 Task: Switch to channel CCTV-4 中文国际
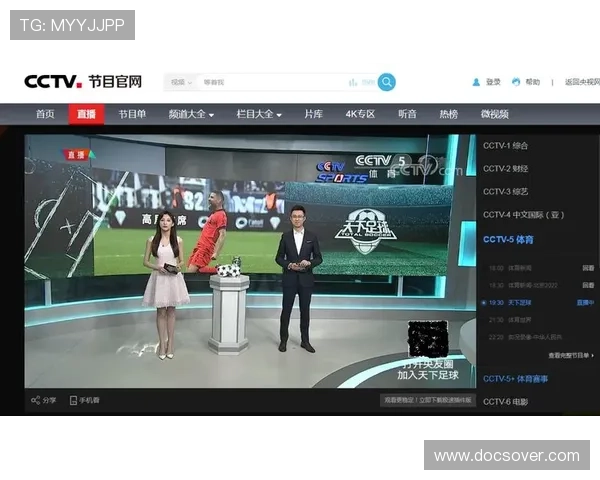click(523, 215)
